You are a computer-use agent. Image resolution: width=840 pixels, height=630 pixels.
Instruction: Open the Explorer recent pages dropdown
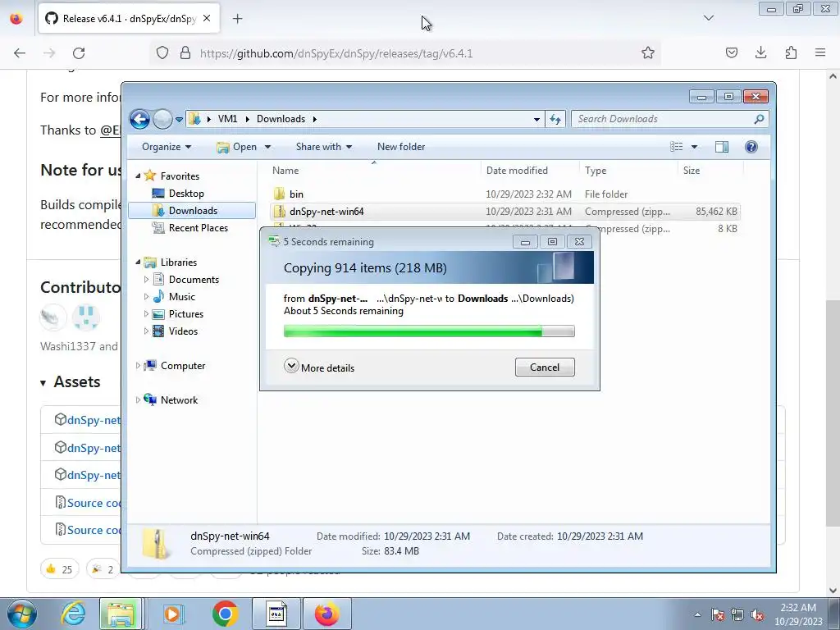(179, 120)
